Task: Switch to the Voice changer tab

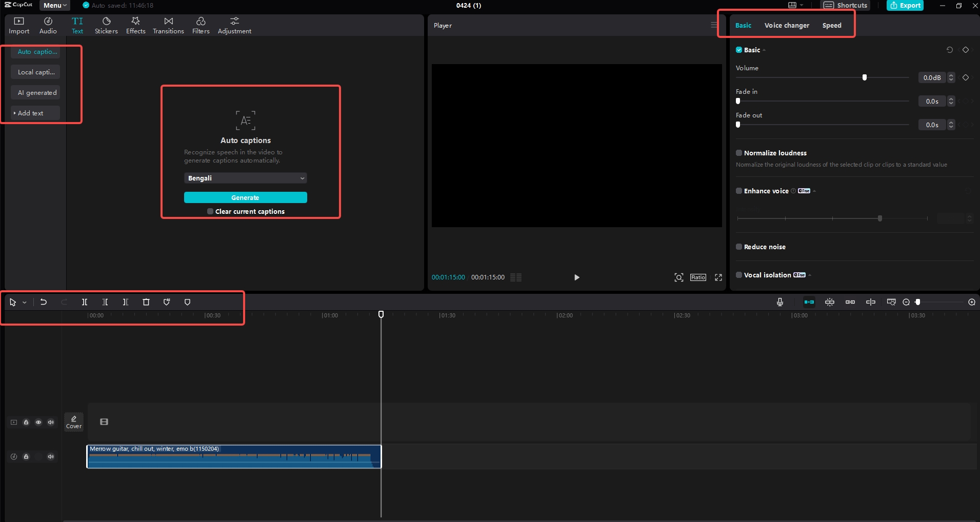Action: coord(786,25)
